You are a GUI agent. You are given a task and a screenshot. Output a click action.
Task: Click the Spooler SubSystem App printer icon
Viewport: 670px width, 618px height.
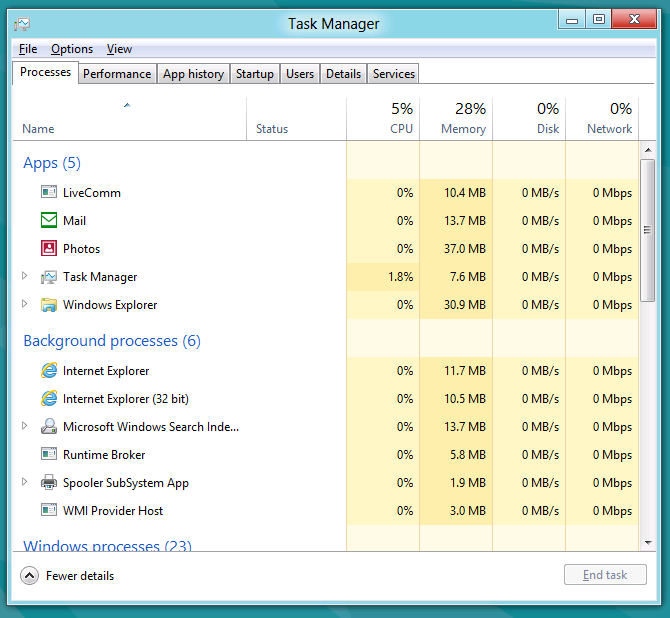pyautogui.click(x=49, y=482)
